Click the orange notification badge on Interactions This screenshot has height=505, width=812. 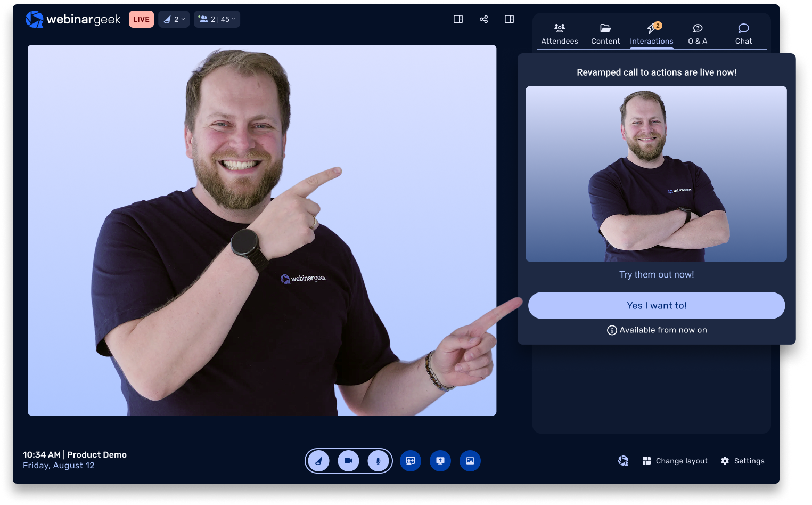tap(658, 26)
